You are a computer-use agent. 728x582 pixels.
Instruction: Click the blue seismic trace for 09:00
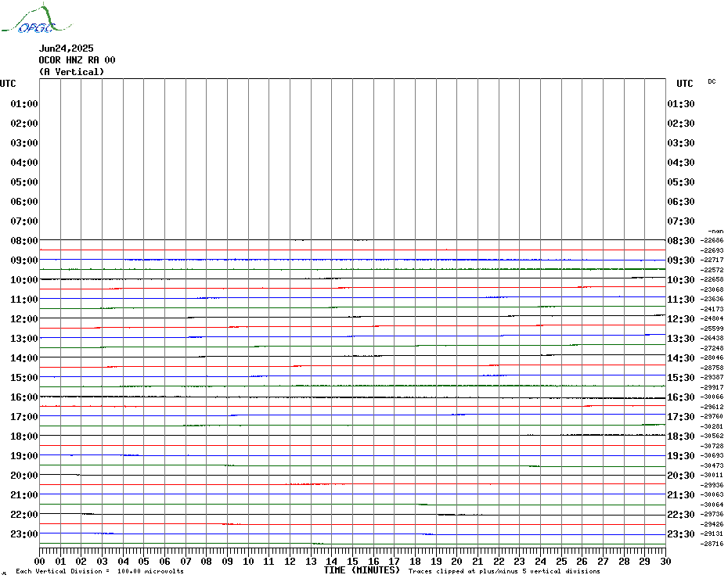pos(353,260)
